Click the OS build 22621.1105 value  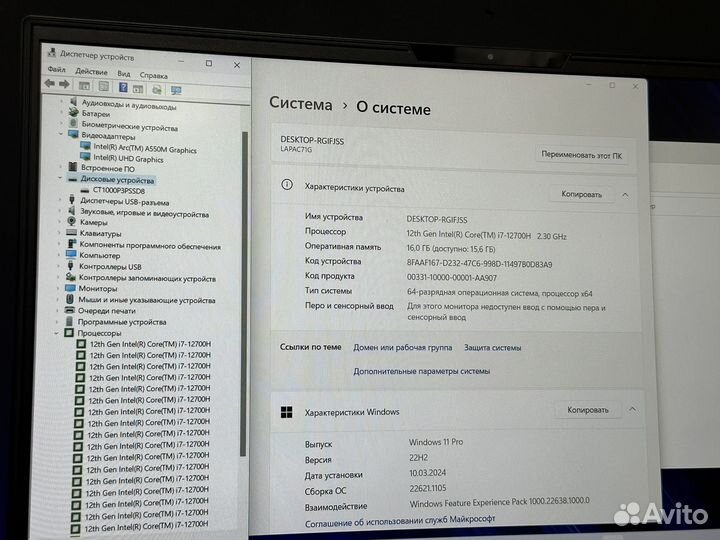click(x=428, y=488)
